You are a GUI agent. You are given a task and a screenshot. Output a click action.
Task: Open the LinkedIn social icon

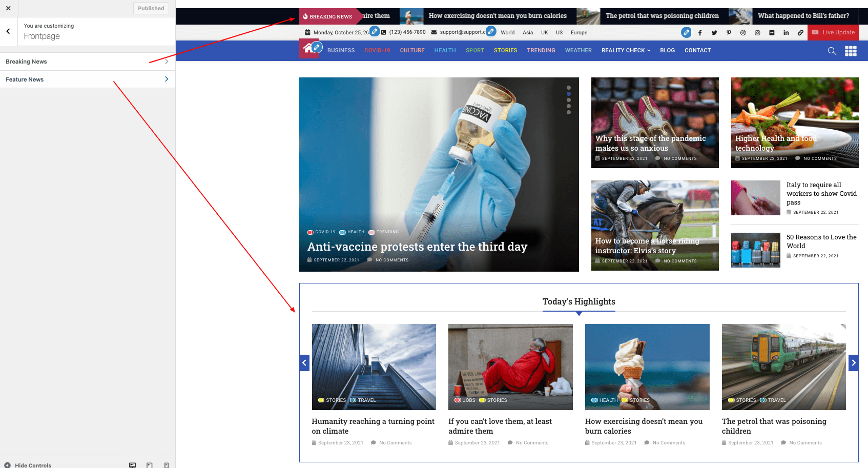coord(786,33)
